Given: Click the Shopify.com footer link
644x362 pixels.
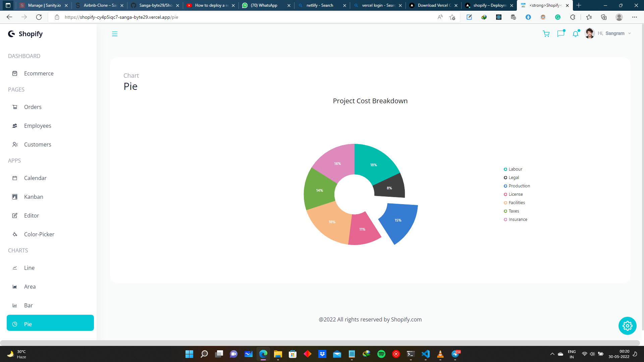Looking at the screenshot, I should pyautogui.click(x=407, y=319).
